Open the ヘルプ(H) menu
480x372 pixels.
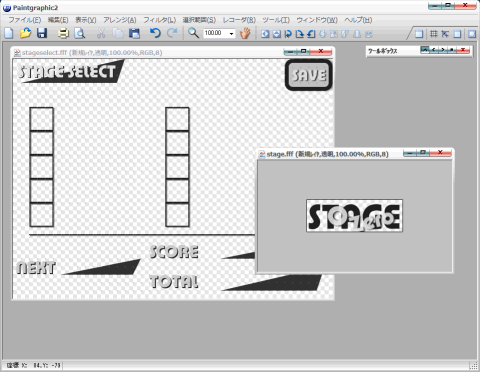click(358, 20)
